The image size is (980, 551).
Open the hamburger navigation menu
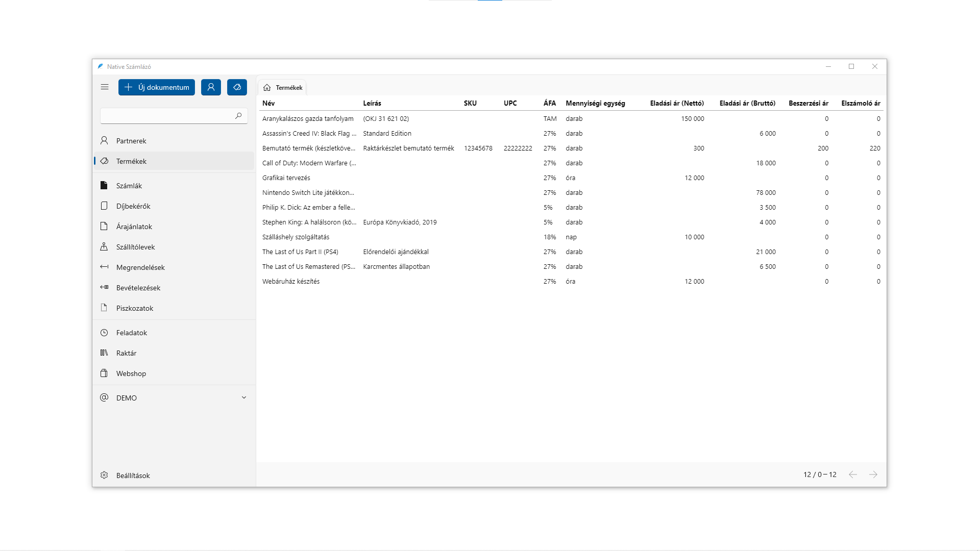point(105,87)
